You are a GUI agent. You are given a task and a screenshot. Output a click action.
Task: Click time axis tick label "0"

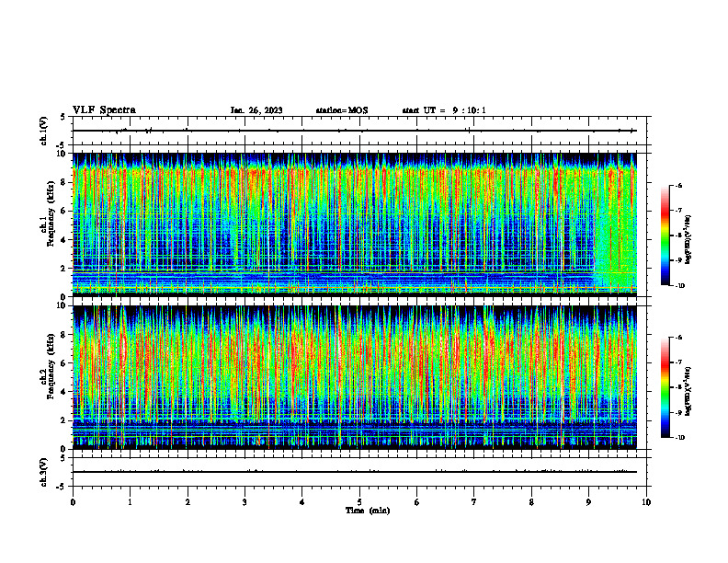click(x=73, y=502)
